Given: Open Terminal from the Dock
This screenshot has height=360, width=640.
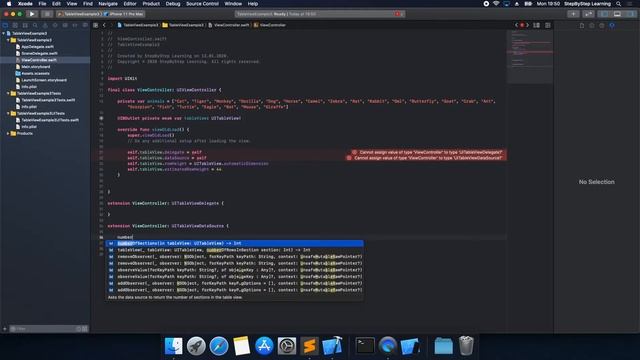Looking at the screenshot, I should pyautogui.click(x=365, y=346).
